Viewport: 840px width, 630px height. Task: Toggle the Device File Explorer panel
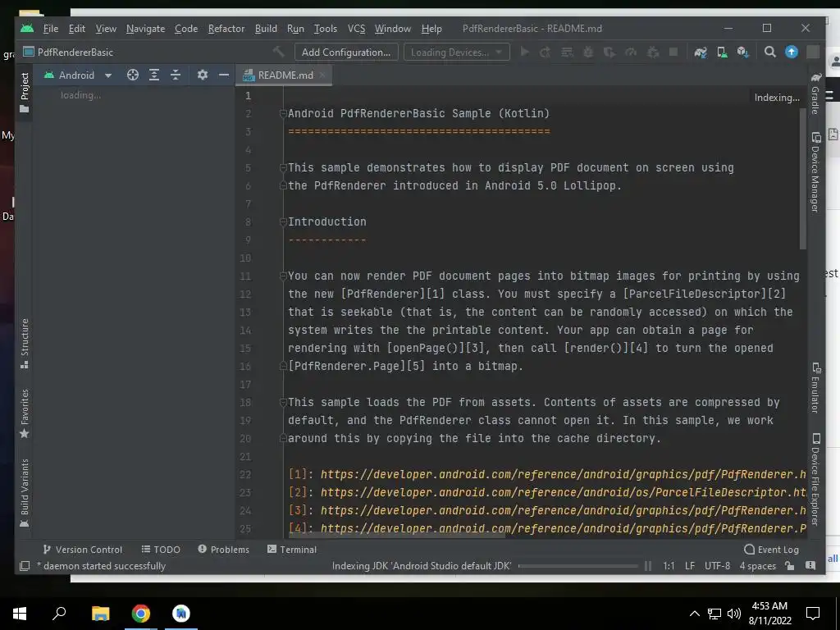[815, 479]
